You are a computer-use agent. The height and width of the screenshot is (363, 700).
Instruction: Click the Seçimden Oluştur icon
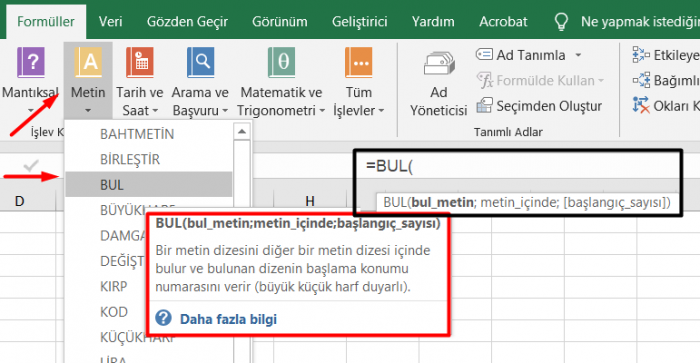point(484,106)
